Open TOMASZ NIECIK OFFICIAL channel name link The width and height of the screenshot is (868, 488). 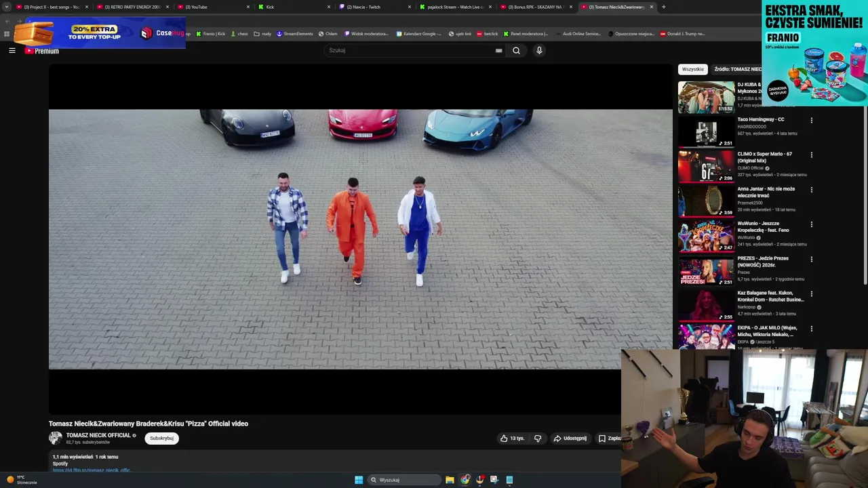coord(98,435)
